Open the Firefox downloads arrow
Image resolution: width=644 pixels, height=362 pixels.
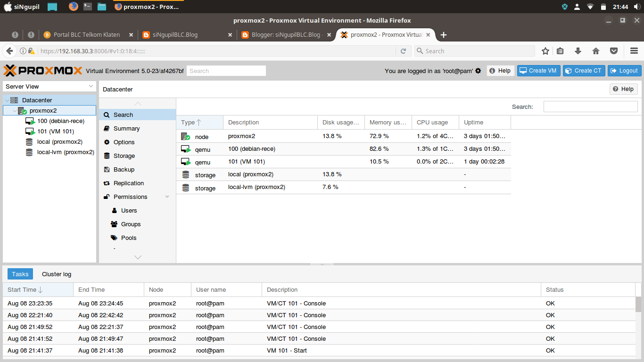(578, 51)
